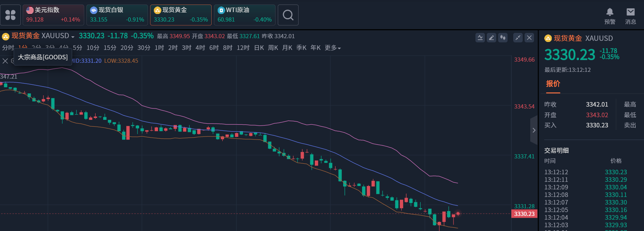Image resolution: width=644 pixels, height=231 pixels.
Task: Click the 3337.41 price axis label
Action: pos(524,157)
